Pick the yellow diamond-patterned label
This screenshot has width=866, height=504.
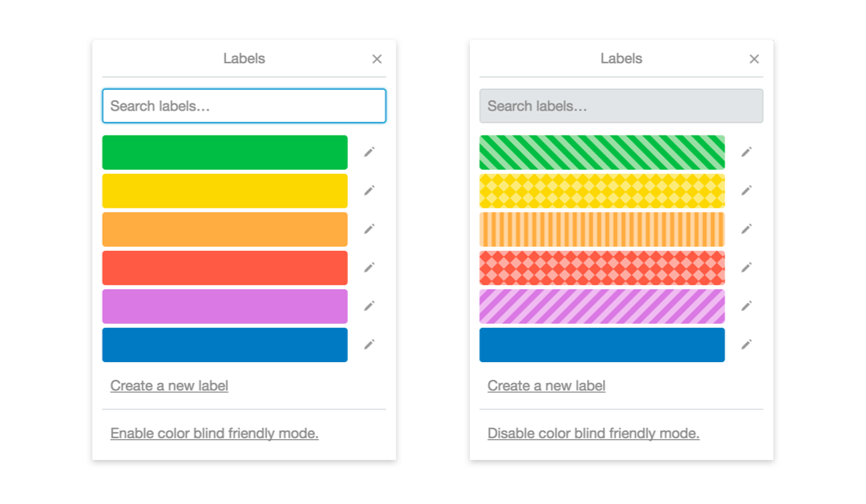602,191
